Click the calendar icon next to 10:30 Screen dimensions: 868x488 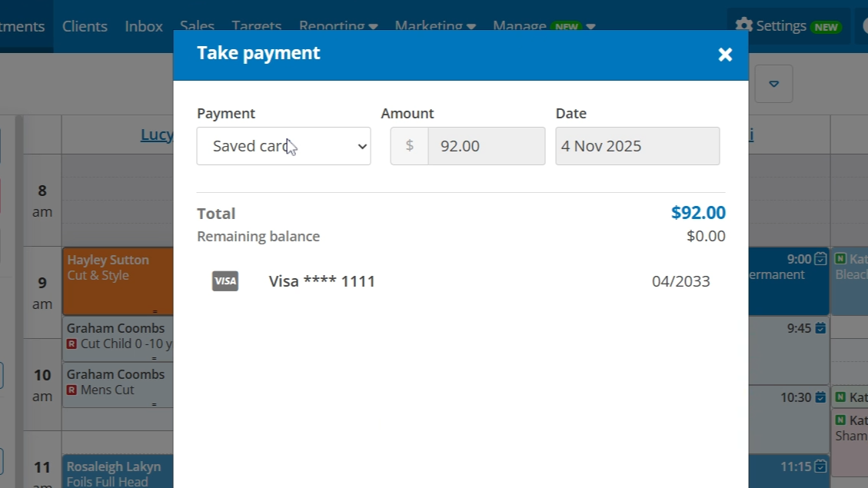[x=820, y=397]
